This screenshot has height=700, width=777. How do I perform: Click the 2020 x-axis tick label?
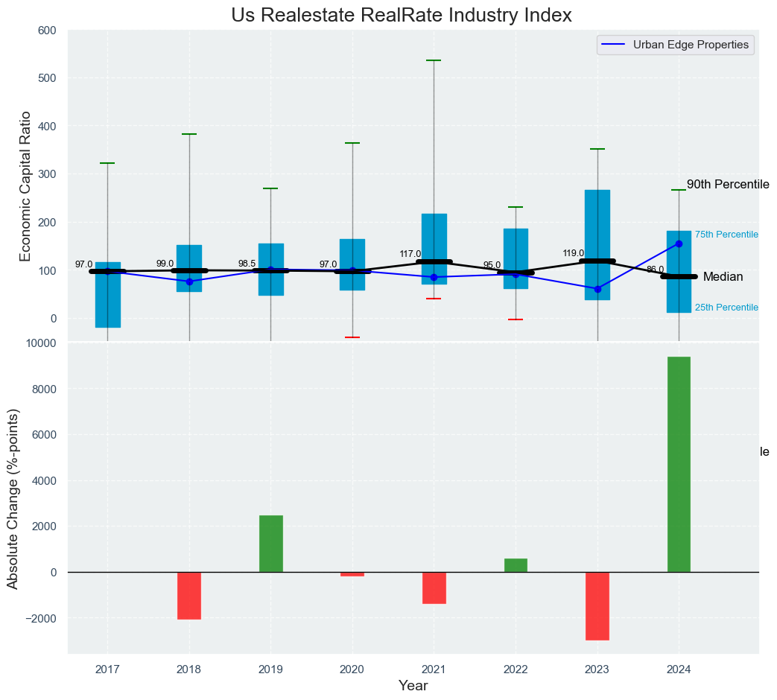(352, 669)
